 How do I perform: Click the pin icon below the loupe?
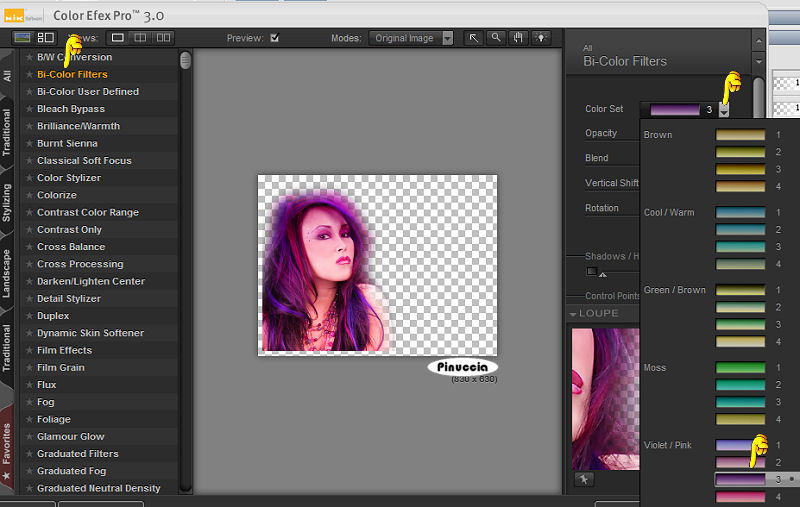(x=586, y=480)
